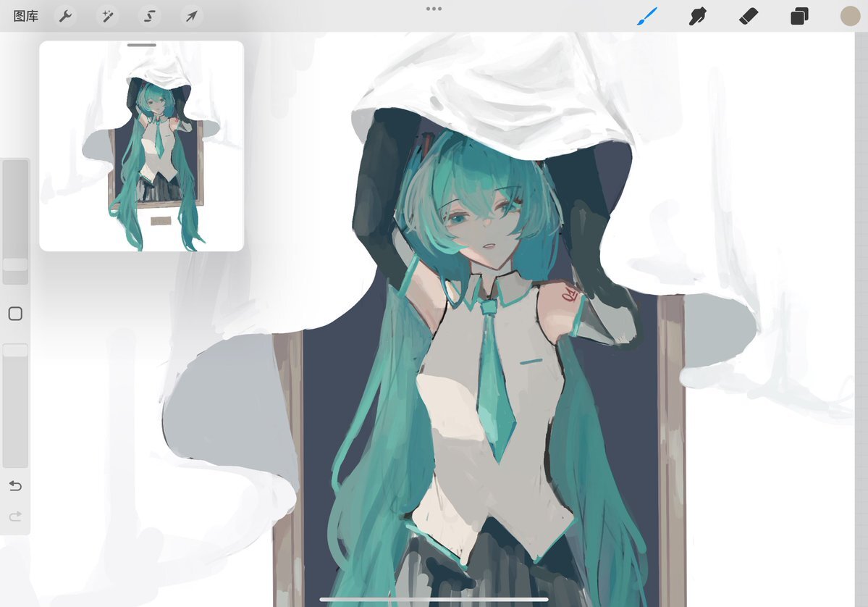Activate the Transform arrow tool
The width and height of the screenshot is (868, 607).
(x=191, y=16)
